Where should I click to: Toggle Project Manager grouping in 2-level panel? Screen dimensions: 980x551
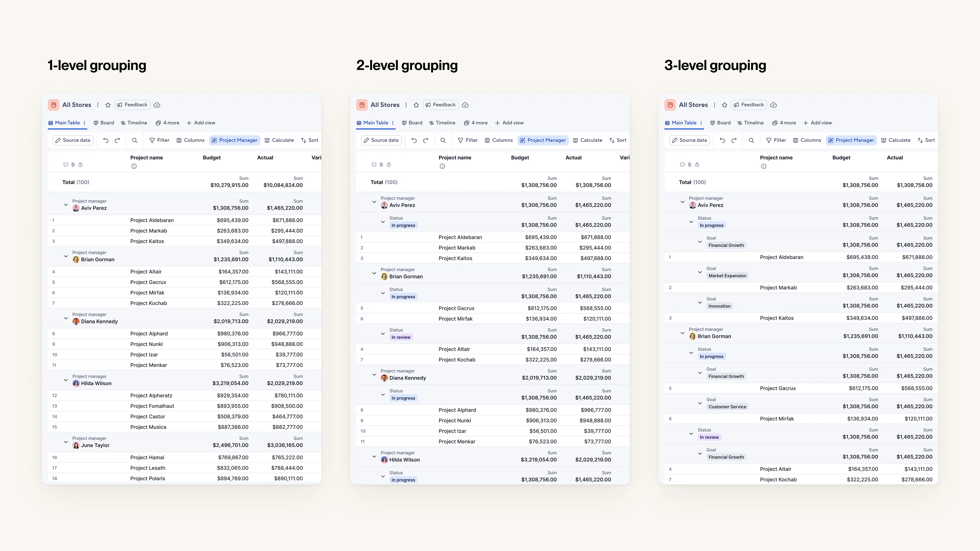click(x=543, y=140)
